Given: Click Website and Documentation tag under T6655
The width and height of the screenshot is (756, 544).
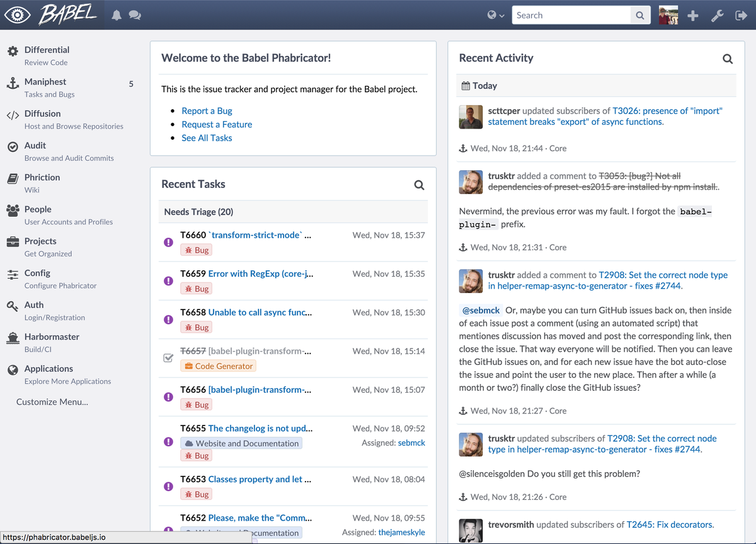Looking at the screenshot, I should (x=241, y=443).
